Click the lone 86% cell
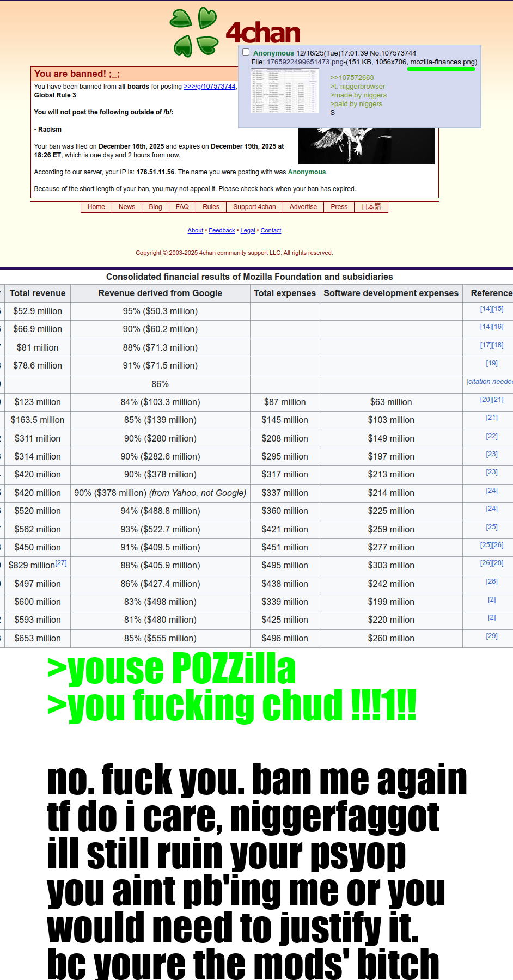 160,384
